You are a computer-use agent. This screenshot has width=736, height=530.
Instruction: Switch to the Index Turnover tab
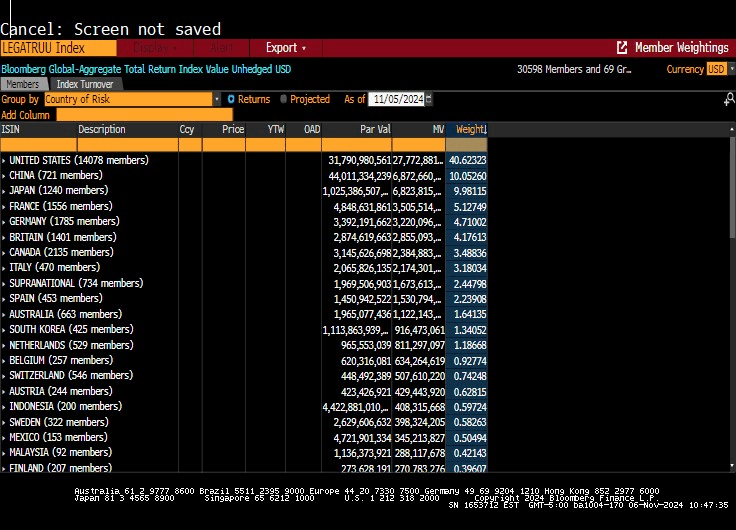(85, 84)
